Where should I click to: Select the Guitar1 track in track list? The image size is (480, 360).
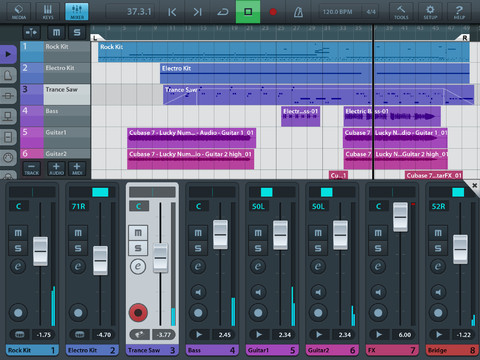point(55,137)
